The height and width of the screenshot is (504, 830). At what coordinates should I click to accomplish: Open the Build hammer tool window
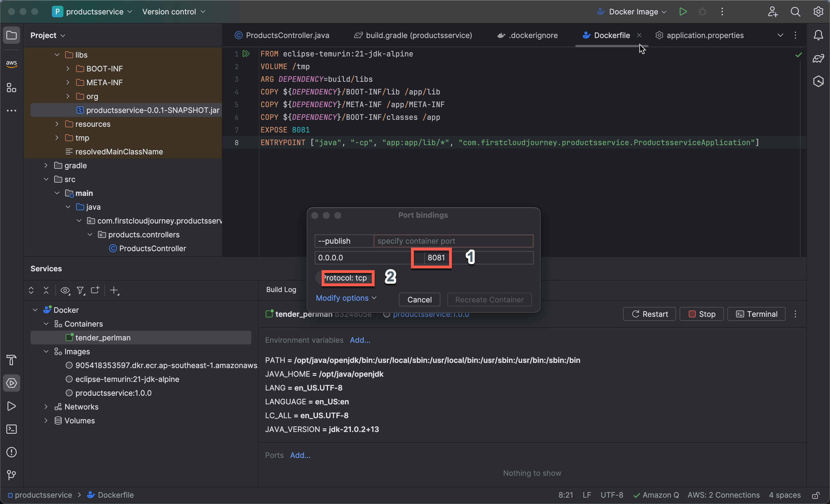point(12,360)
